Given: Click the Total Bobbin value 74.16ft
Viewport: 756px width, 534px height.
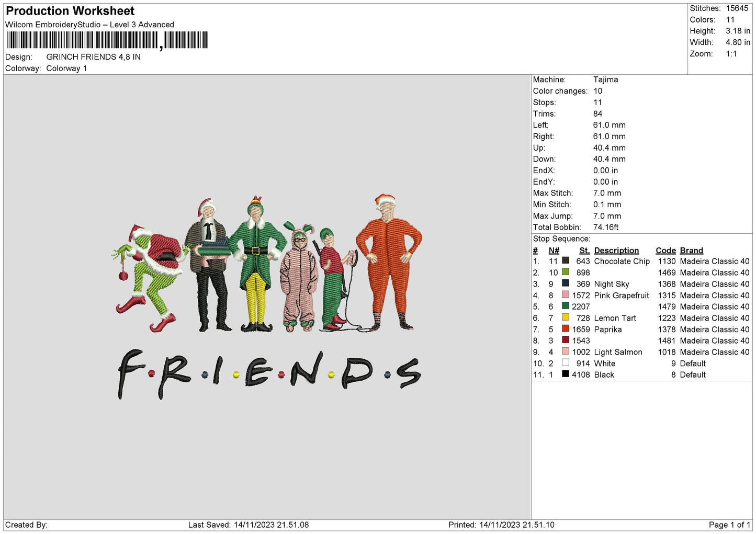Looking at the screenshot, I should 606,227.
